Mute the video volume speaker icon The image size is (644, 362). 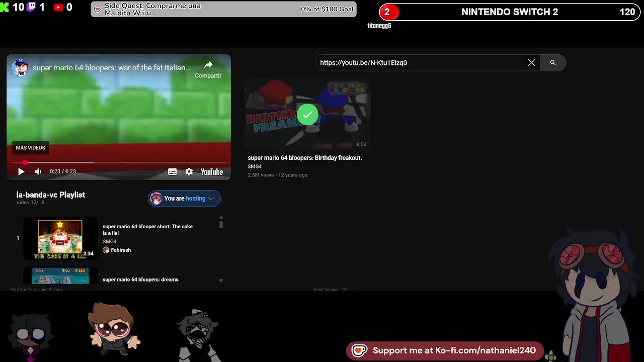click(38, 171)
